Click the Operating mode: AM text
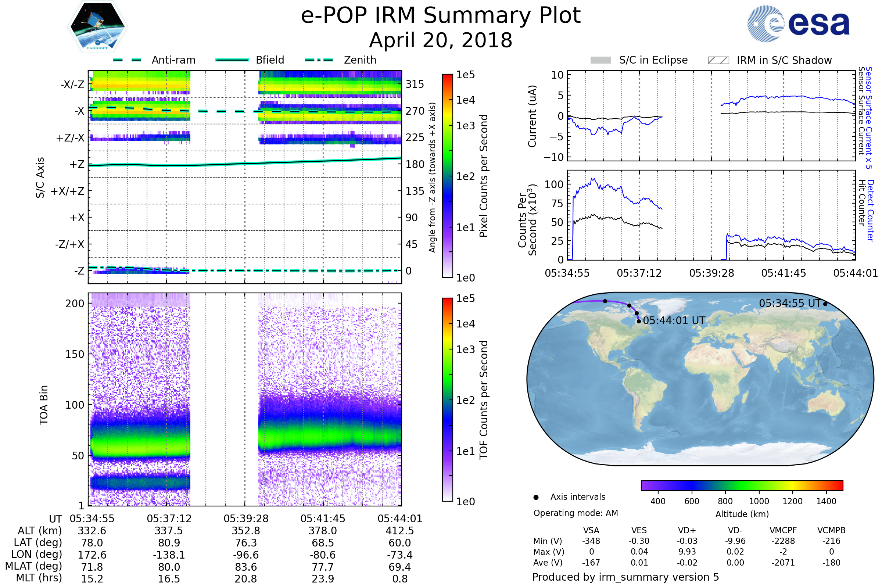 (575, 513)
